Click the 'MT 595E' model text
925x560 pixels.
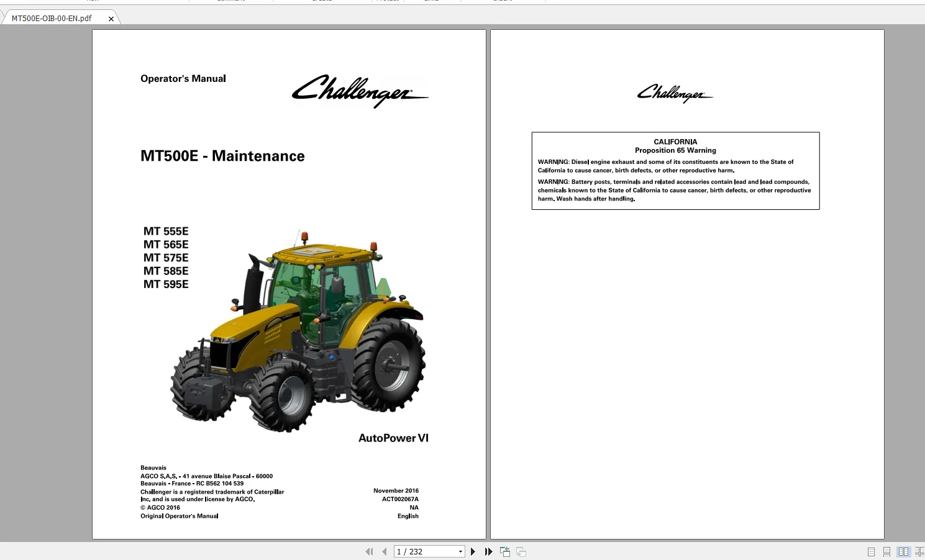click(166, 284)
